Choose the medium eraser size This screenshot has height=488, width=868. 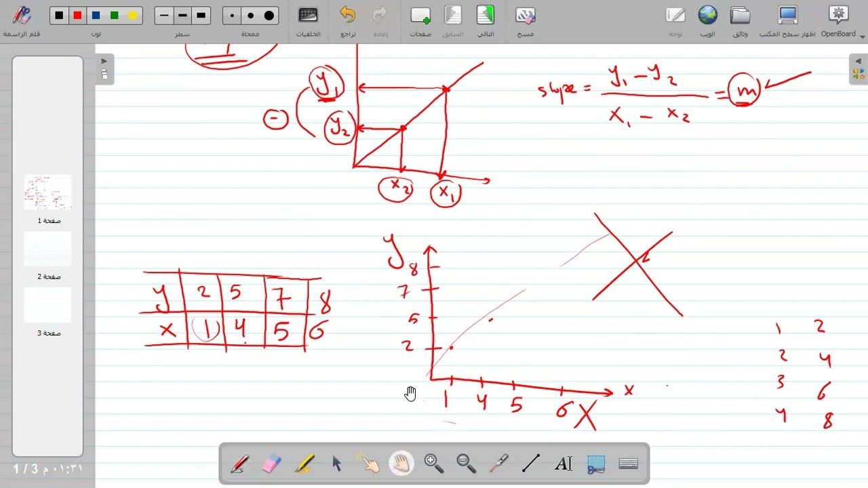[251, 16]
